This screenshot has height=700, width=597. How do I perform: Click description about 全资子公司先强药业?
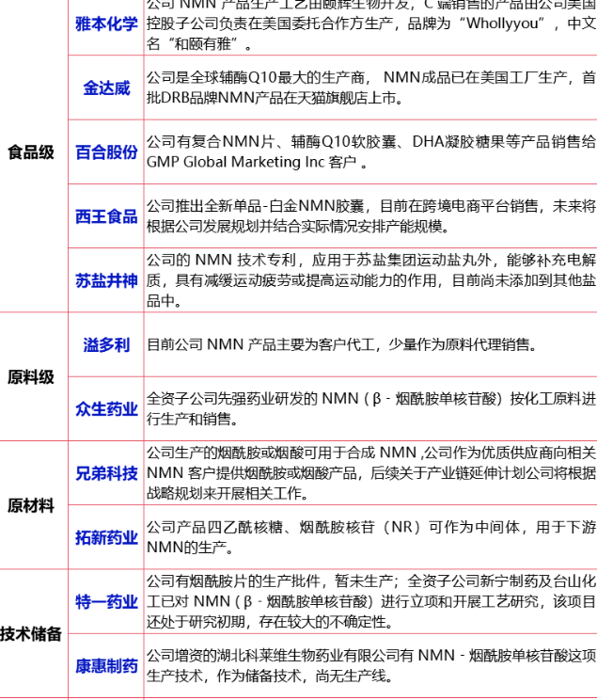point(371,408)
